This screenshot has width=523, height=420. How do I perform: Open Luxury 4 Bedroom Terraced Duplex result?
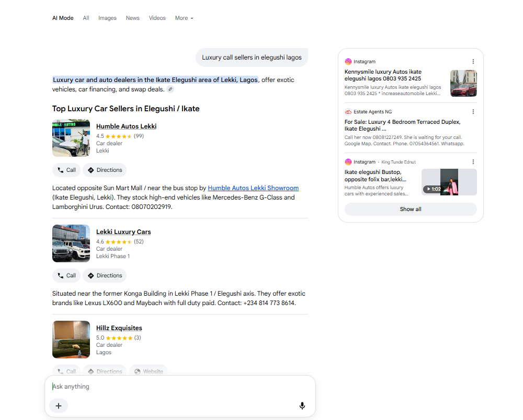pyautogui.click(x=402, y=125)
